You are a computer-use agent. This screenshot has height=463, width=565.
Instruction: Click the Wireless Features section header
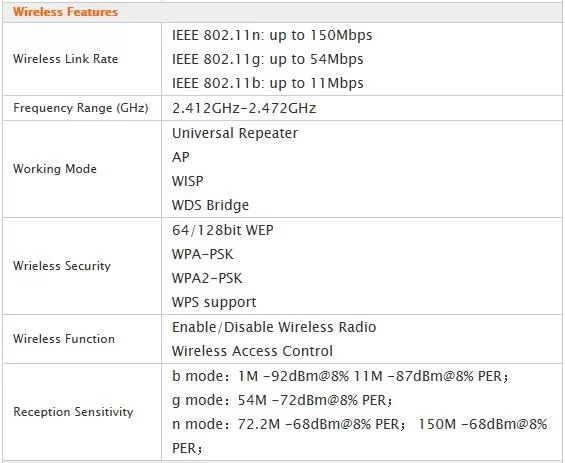point(65,12)
